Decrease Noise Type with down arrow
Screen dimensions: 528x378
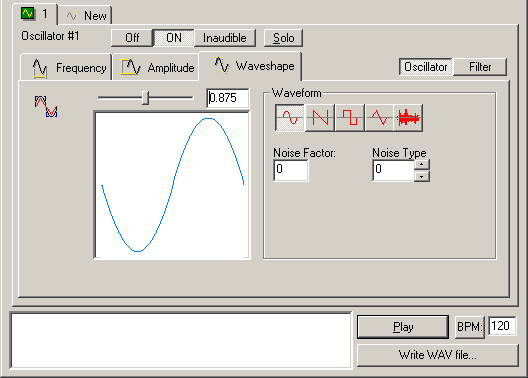422,176
